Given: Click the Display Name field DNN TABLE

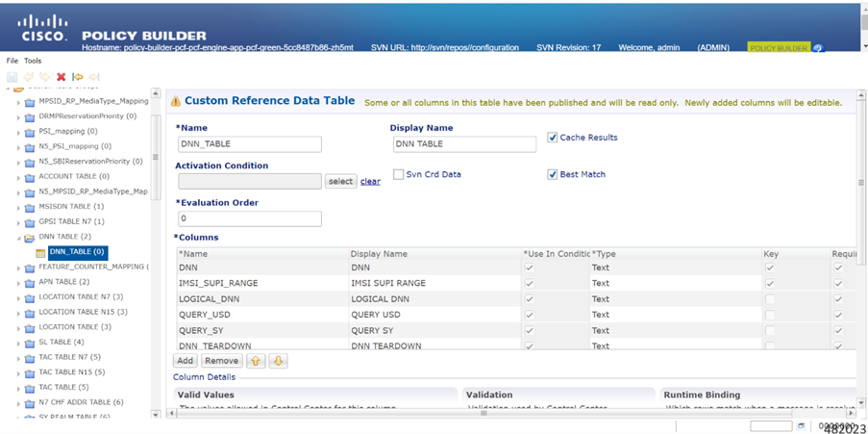Looking at the screenshot, I should (x=464, y=144).
